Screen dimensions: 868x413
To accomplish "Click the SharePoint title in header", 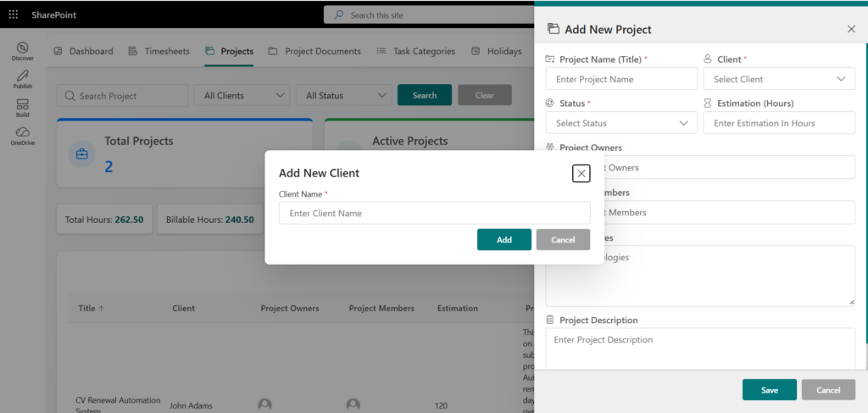I will point(53,15).
